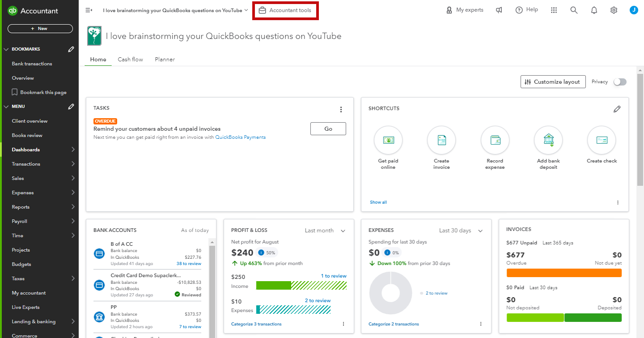This screenshot has width=644, height=338.
Task: Collapse the left navigation menu icon
Action: pos(89,10)
